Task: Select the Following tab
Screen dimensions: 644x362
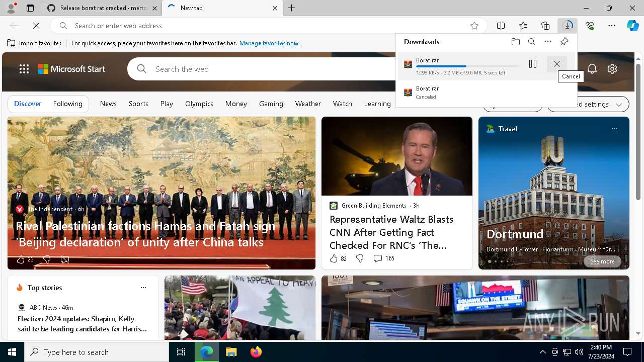Action: click(x=68, y=104)
